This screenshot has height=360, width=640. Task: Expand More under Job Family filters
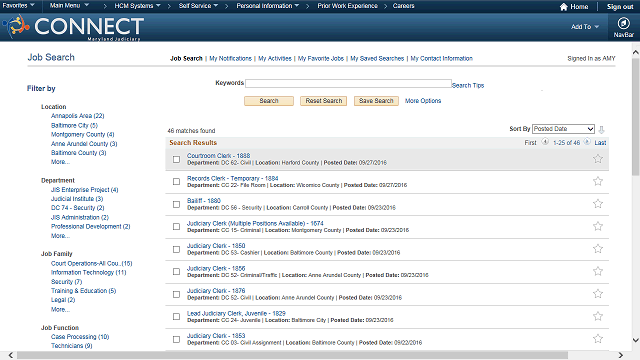[x=60, y=309]
